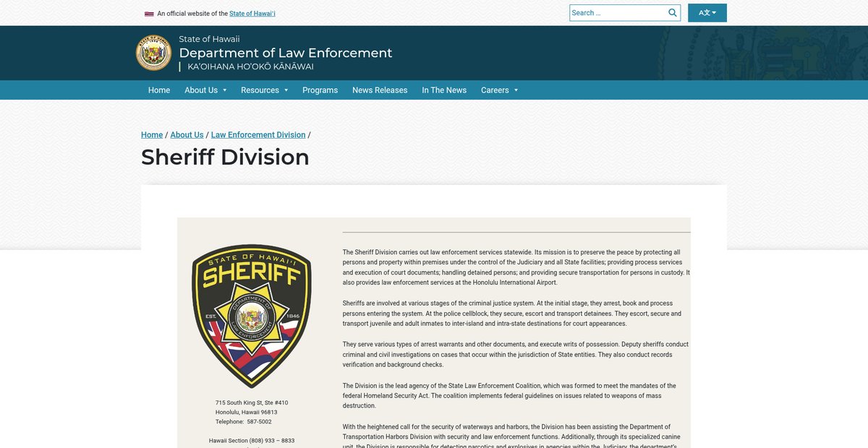Click the Telephone: 587-5002 text
This screenshot has height=448, width=868.
pos(243,421)
